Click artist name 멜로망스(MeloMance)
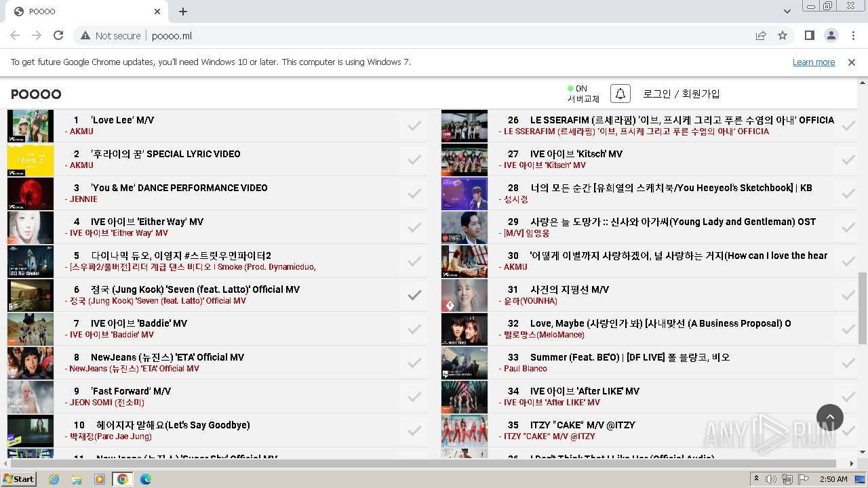 pos(544,335)
